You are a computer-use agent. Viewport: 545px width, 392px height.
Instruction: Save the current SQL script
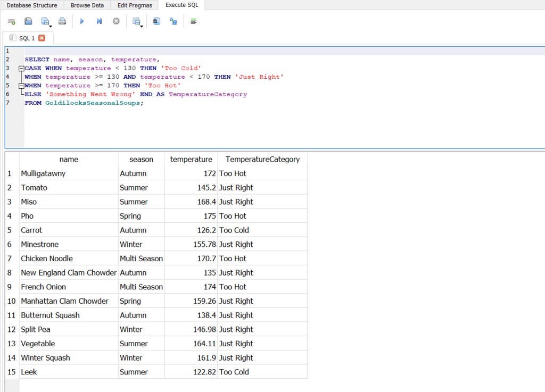(x=44, y=21)
